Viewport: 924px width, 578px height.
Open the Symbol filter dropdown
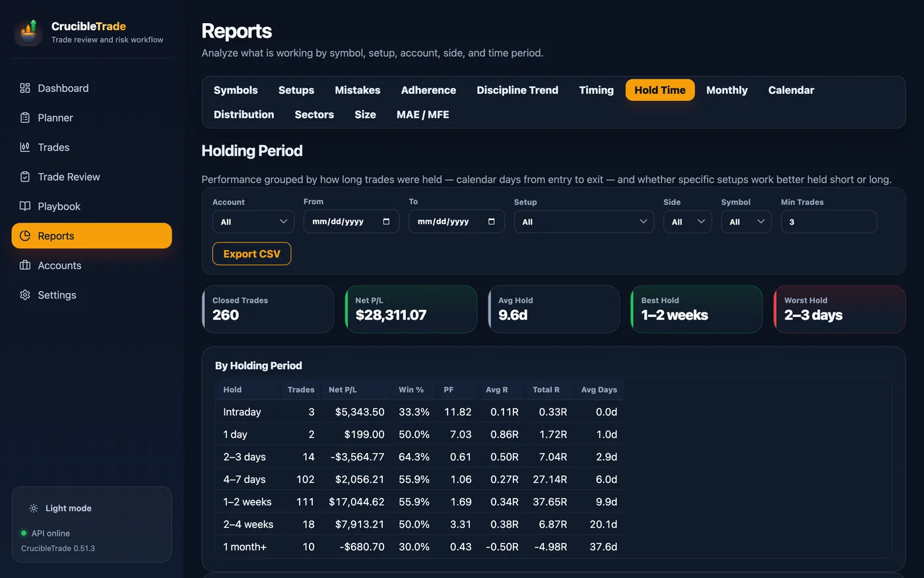coord(746,221)
